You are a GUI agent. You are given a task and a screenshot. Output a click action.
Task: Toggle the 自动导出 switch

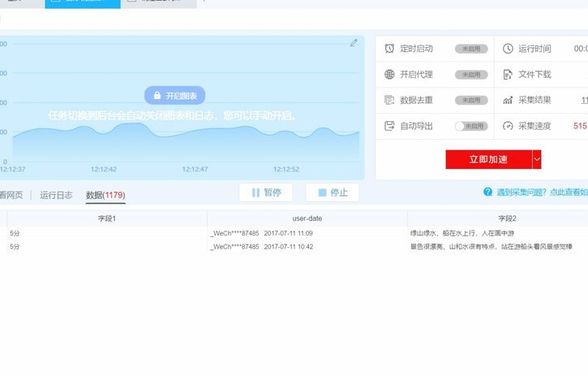pyautogui.click(x=471, y=126)
